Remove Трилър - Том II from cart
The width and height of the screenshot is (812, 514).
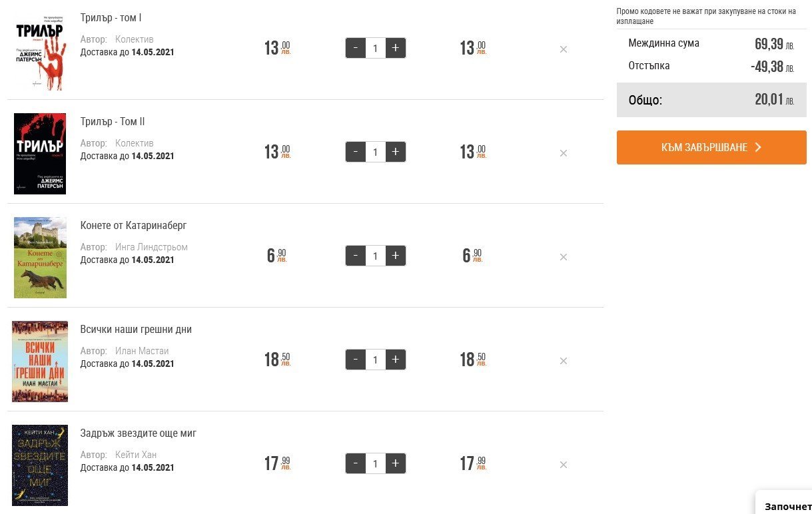pyautogui.click(x=563, y=153)
